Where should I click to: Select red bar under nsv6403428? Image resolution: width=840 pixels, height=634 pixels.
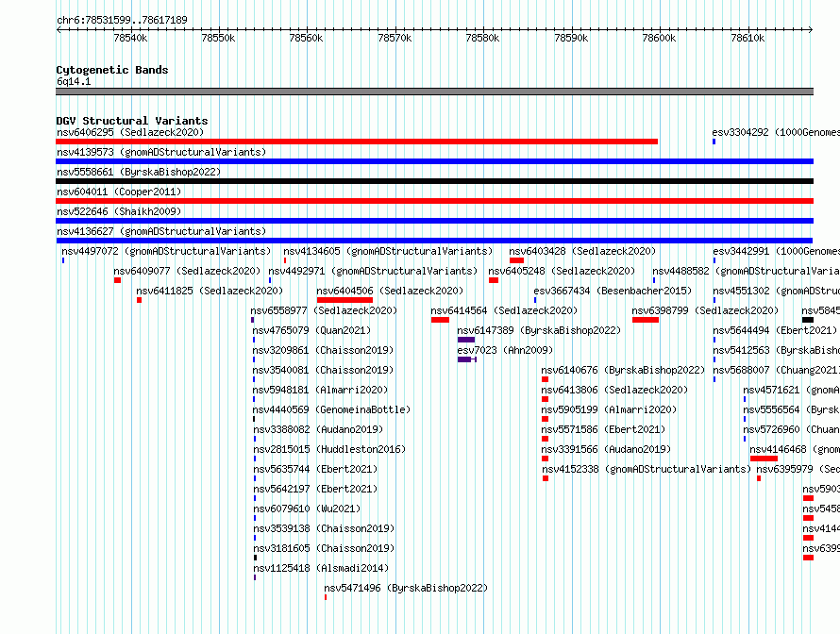point(517,260)
